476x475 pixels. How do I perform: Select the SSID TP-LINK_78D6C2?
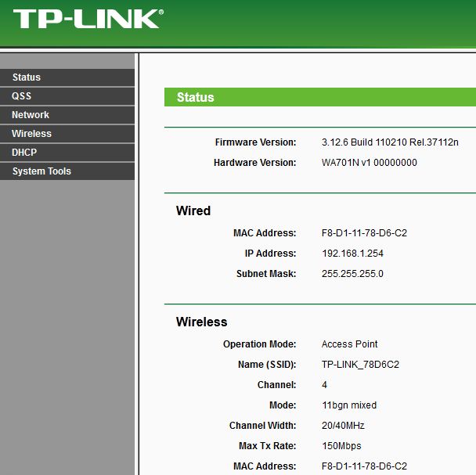(360, 365)
